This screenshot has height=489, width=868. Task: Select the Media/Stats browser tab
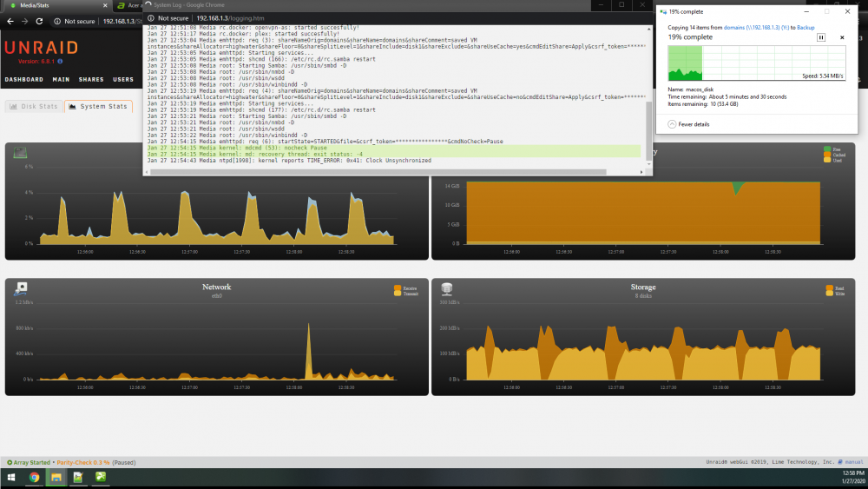(56, 5)
